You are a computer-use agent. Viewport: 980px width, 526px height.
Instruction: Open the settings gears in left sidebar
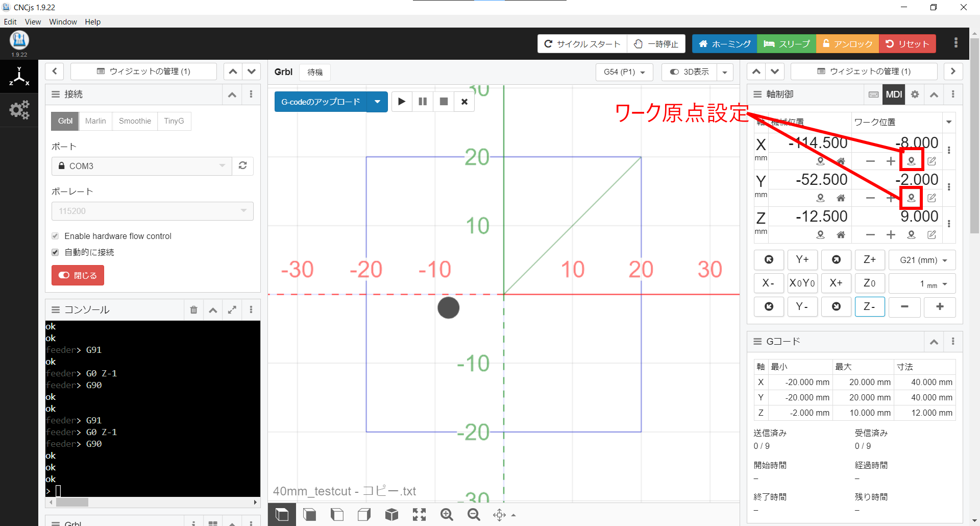19,110
